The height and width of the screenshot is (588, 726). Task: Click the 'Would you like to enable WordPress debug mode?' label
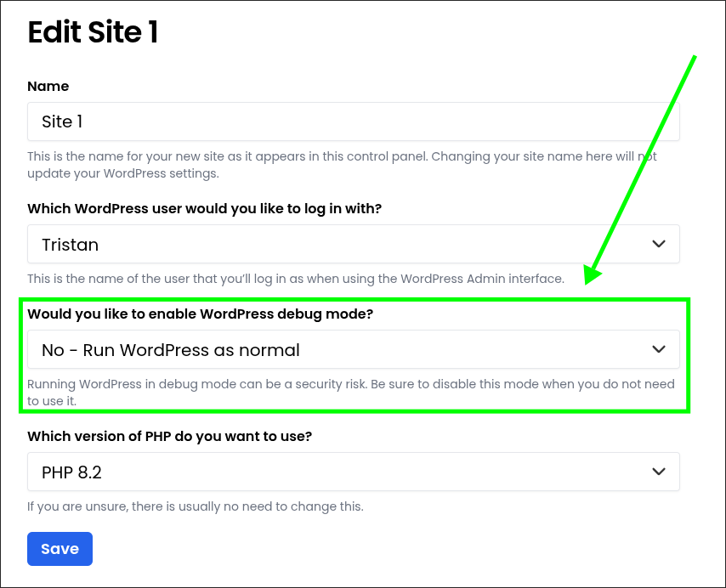point(200,314)
